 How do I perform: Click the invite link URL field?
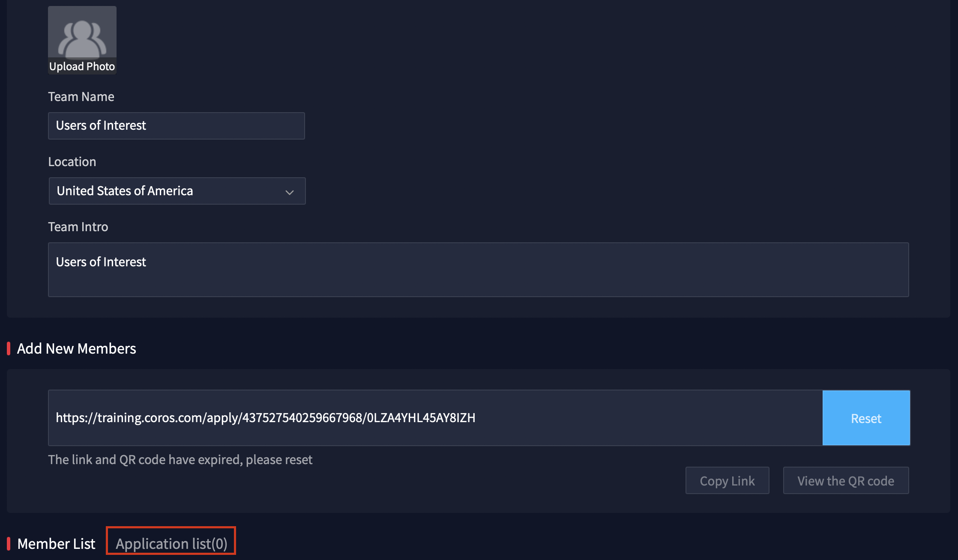435,418
